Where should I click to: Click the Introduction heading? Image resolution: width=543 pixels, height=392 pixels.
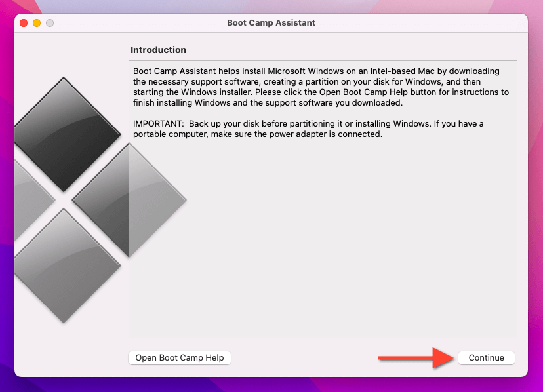(x=158, y=50)
